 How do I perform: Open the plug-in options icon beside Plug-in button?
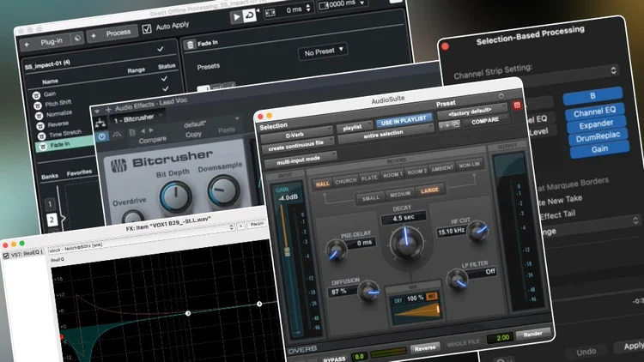tap(77, 38)
